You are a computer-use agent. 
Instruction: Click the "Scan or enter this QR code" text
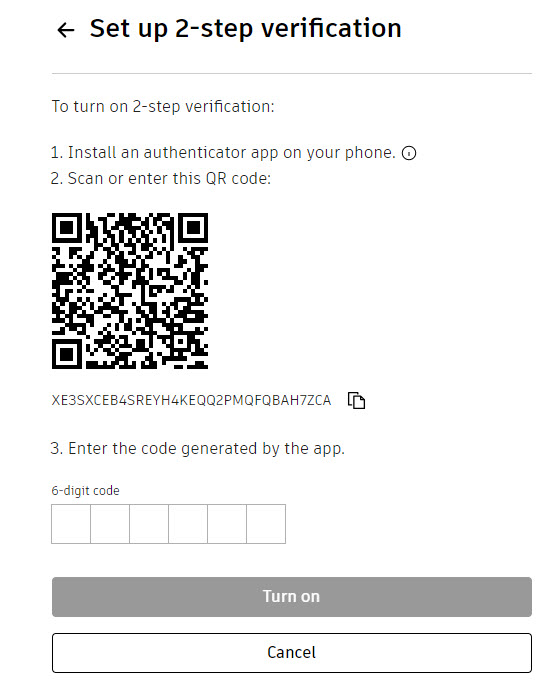pos(161,179)
